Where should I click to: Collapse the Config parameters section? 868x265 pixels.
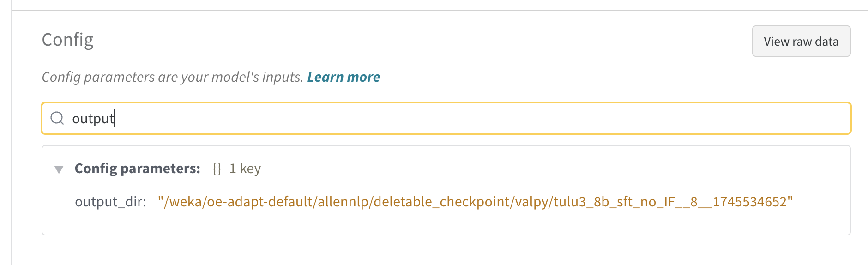(x=59, y=169)
